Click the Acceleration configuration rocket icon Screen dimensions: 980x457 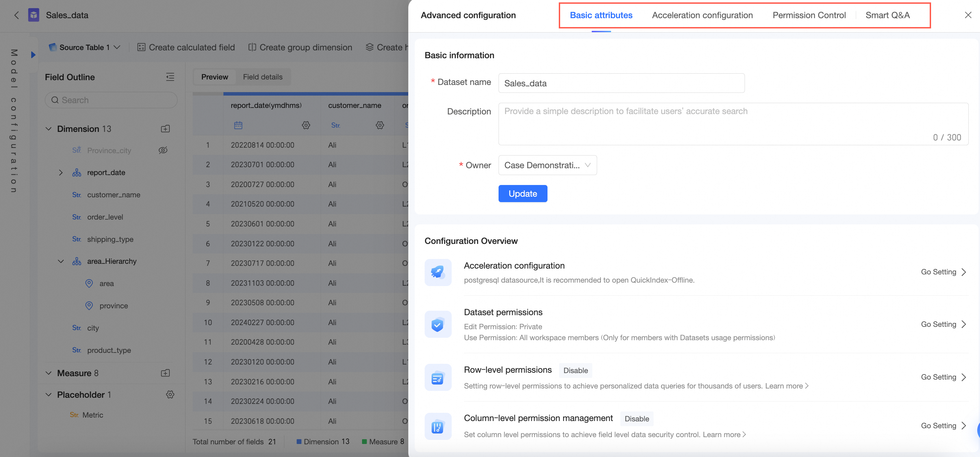[x=438, y=272]
